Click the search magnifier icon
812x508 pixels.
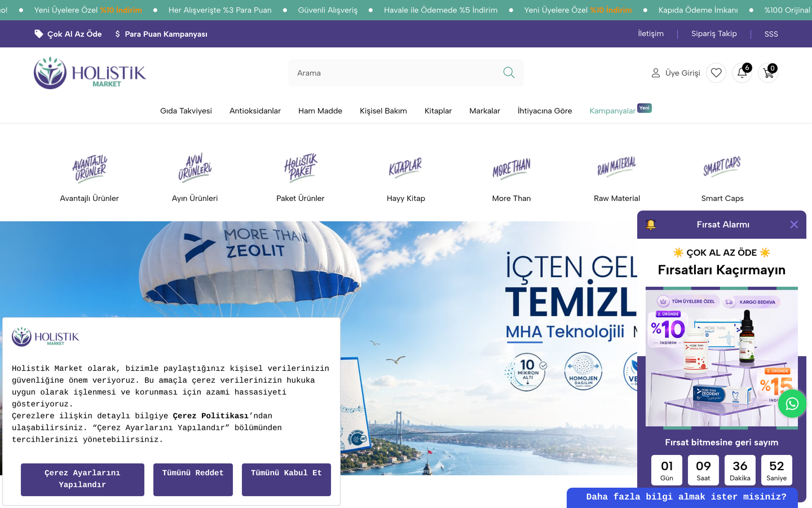coord(509,72)
